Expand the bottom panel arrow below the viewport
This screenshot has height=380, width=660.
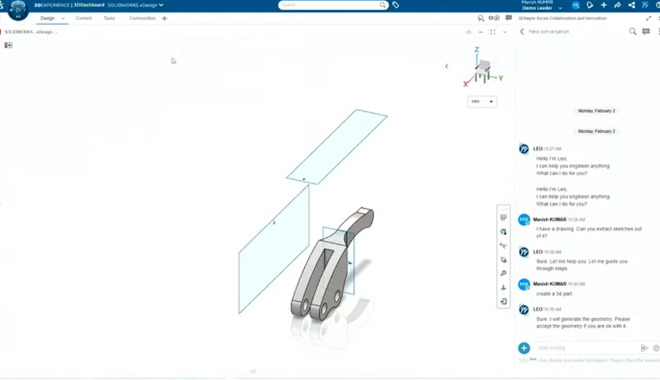pyautogui.click(x=253, y=371)
